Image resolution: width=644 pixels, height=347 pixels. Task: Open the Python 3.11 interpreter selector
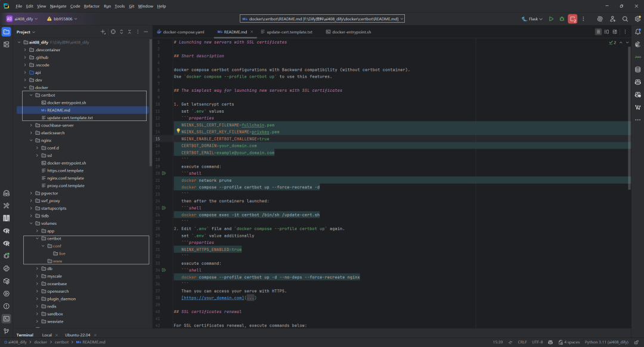(606, 342)
